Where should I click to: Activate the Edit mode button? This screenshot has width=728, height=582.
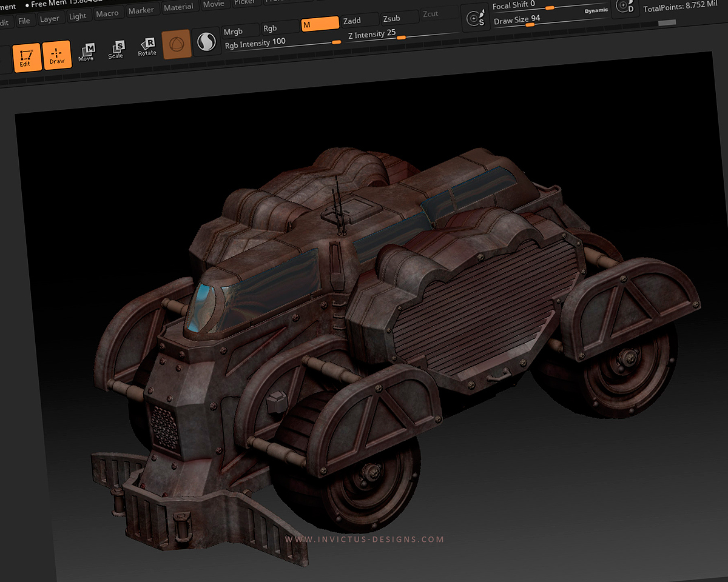point(26,57)
